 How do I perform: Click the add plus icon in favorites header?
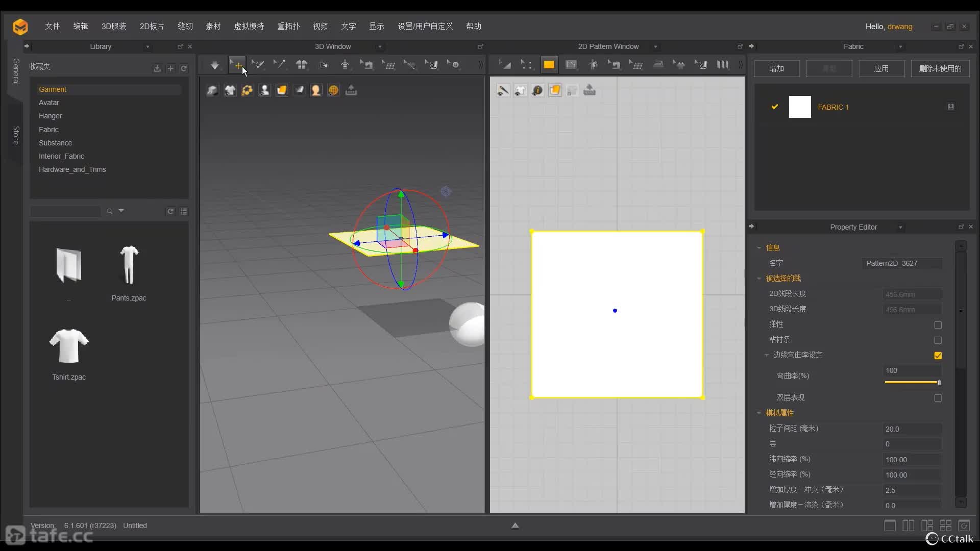170,68
